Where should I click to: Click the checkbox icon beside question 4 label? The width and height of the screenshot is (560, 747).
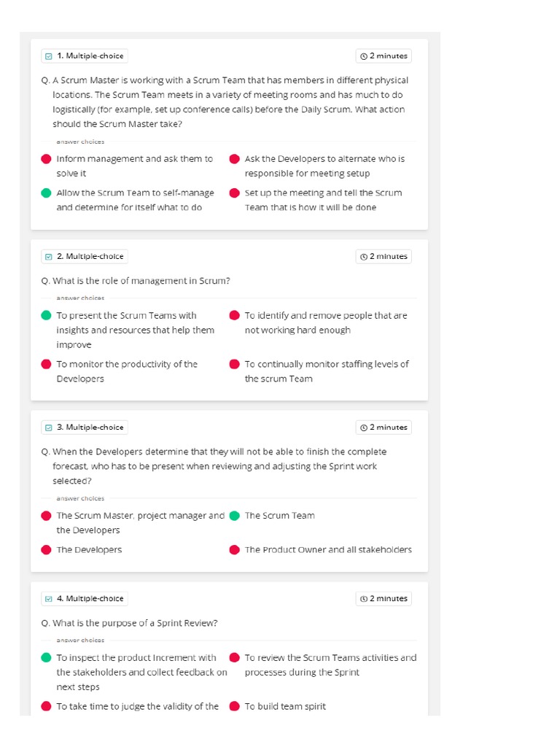49,599
